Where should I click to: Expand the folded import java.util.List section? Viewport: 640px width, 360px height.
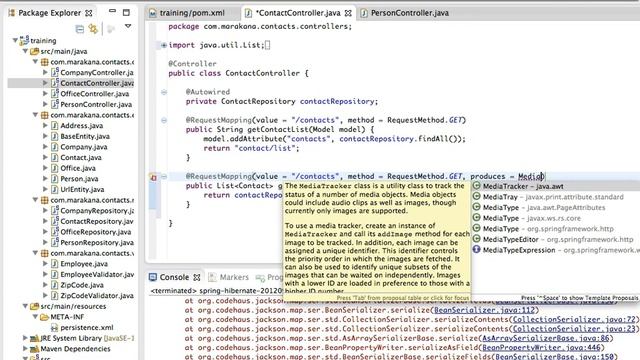click(x=164, y=45)
